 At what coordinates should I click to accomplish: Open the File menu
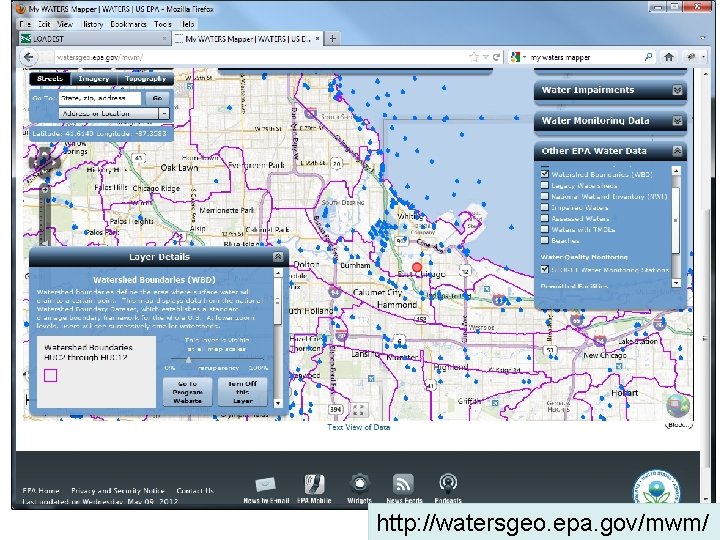pyautogui.click(x=26, y=24)
